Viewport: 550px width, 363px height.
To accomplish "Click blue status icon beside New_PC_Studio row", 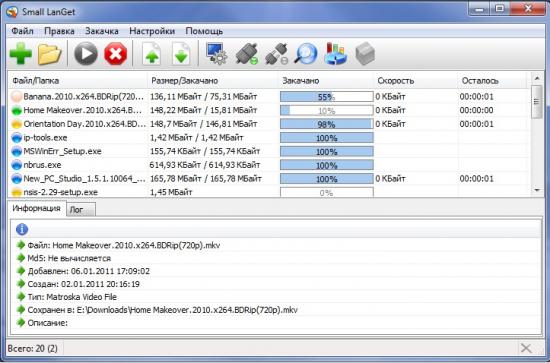I will tap(17, 179).
